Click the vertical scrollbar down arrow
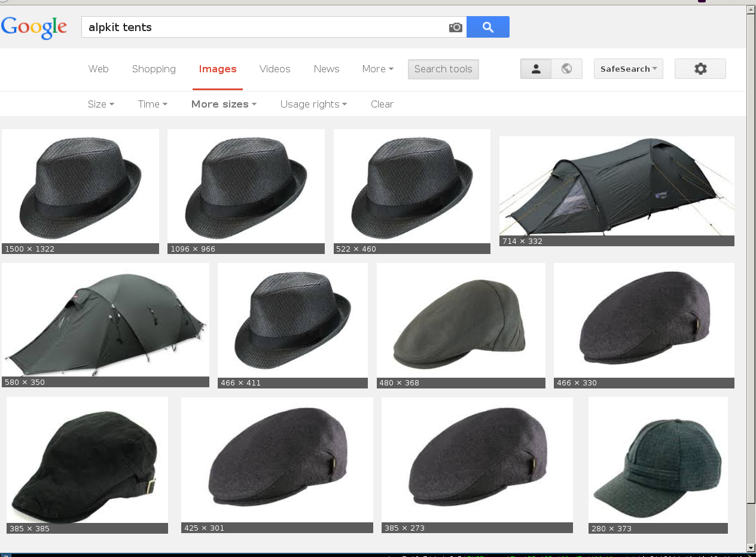 751,547
